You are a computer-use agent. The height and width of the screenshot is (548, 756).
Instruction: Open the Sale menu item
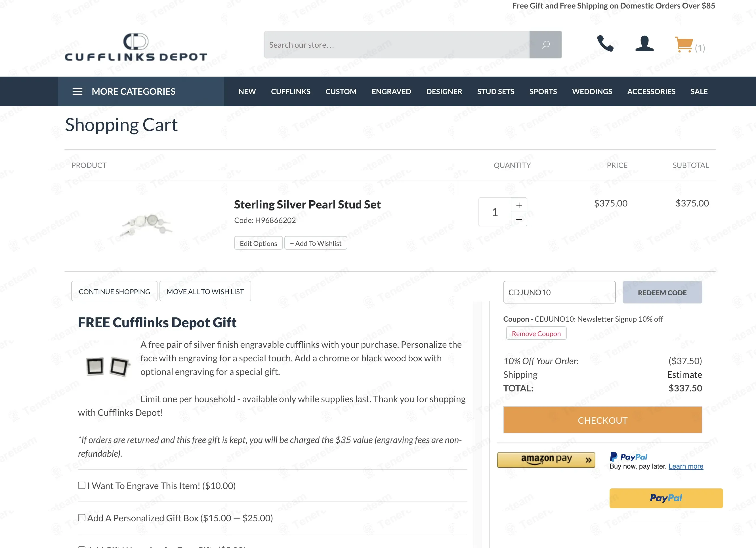[x=699, y=91]
